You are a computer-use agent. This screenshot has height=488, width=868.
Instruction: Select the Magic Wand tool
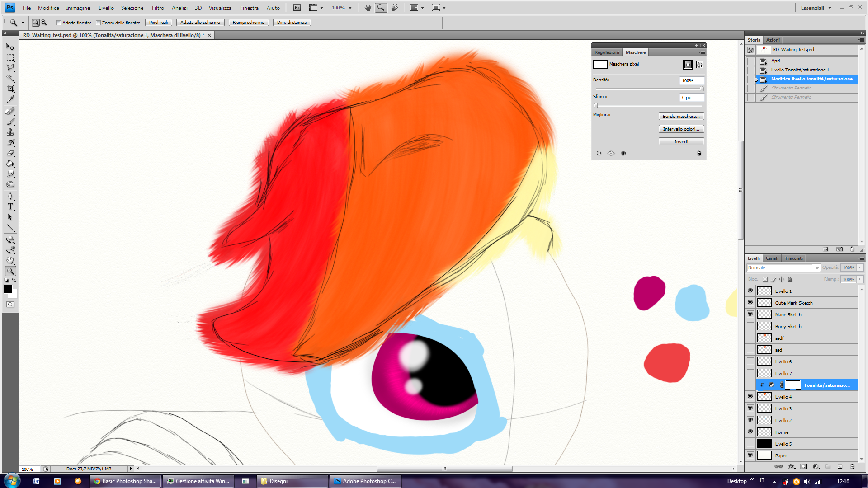pos(10,78)
